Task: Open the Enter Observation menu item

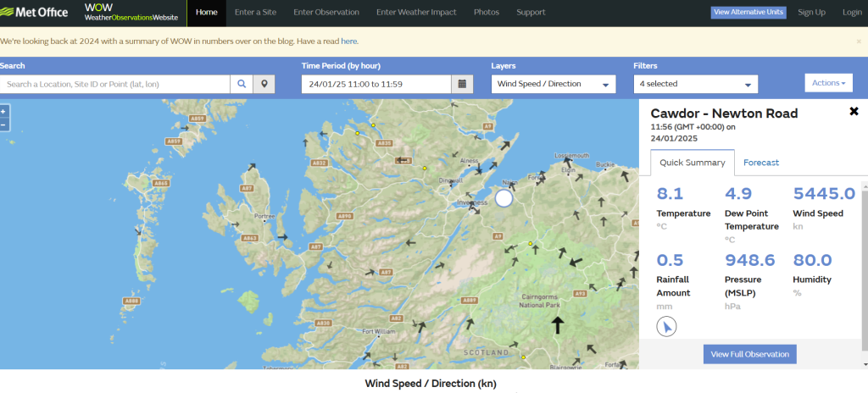Action: [325, 13]
